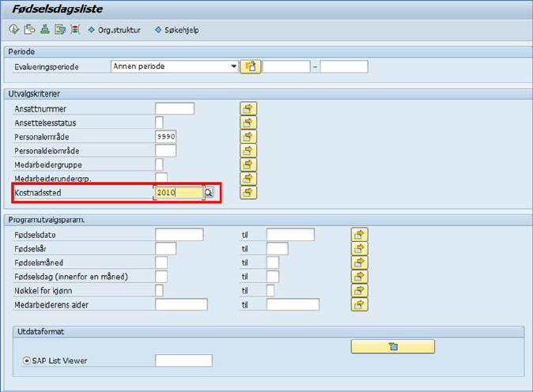Open multiple selection for Fødselsmåned
The width and height of the screenshot is (533, 392).
[359, 262]
